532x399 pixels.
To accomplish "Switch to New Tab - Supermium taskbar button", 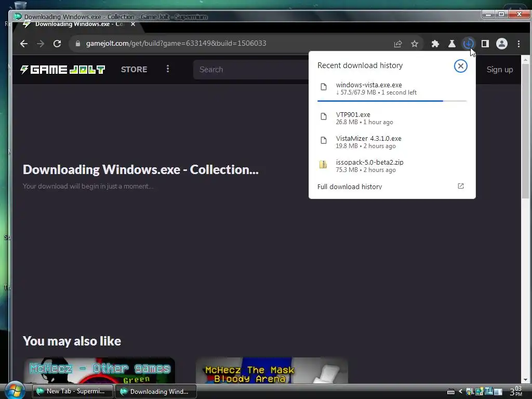I will 72,391.
